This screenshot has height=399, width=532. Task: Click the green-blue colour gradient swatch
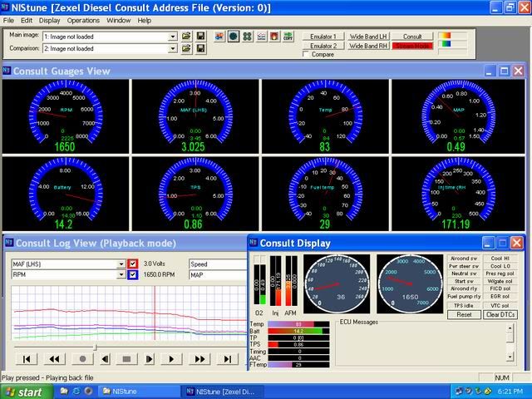[x=445, y=44]
